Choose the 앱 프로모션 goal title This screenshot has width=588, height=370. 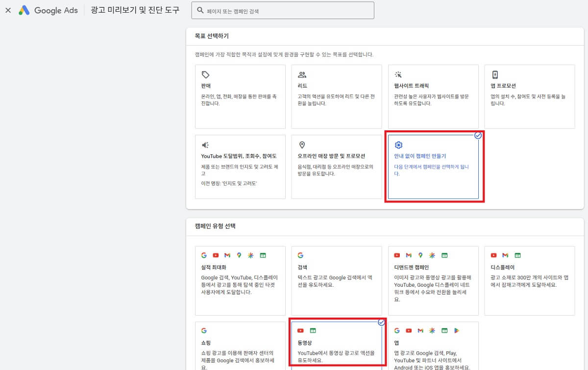click(x=503, y=86)
